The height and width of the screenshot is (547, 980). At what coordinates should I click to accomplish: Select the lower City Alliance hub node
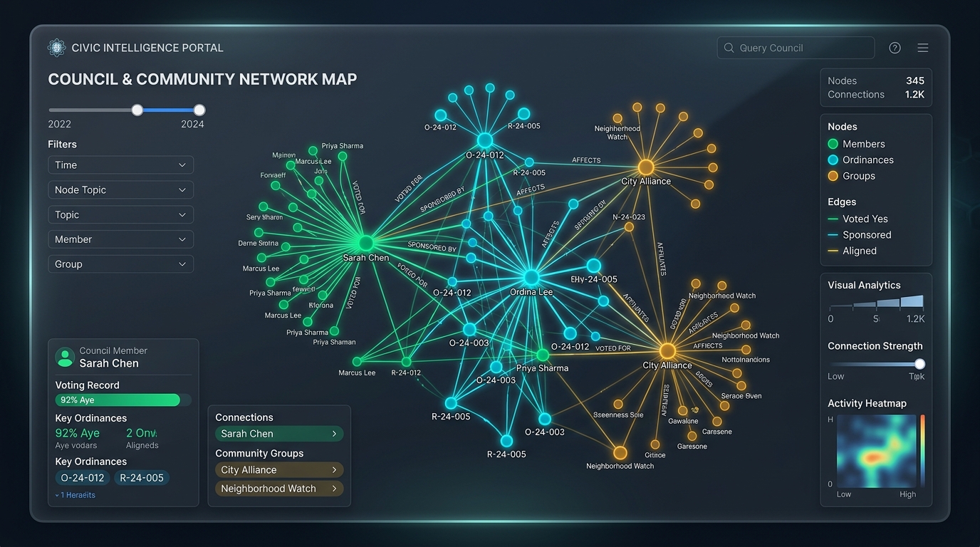pyautogui.click(x=667, y=351)
